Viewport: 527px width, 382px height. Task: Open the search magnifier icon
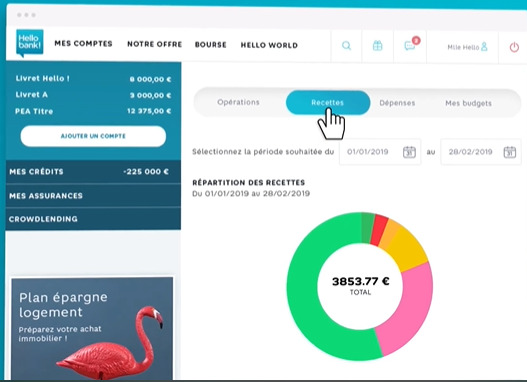pyautogui.click(x=346, y=46)
